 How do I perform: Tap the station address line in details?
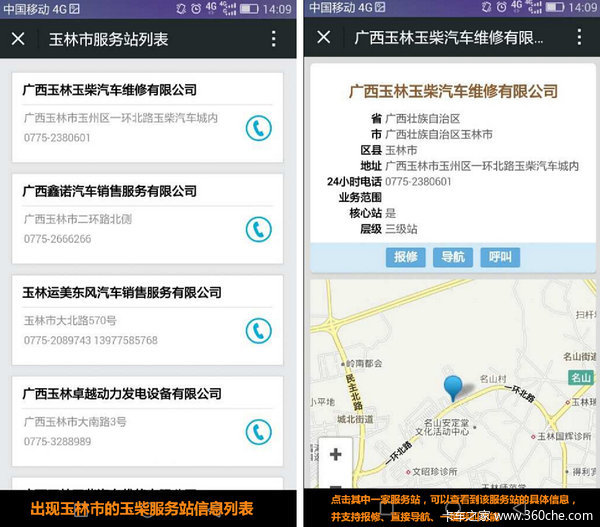pyautogui.click(x=481, y=166)
